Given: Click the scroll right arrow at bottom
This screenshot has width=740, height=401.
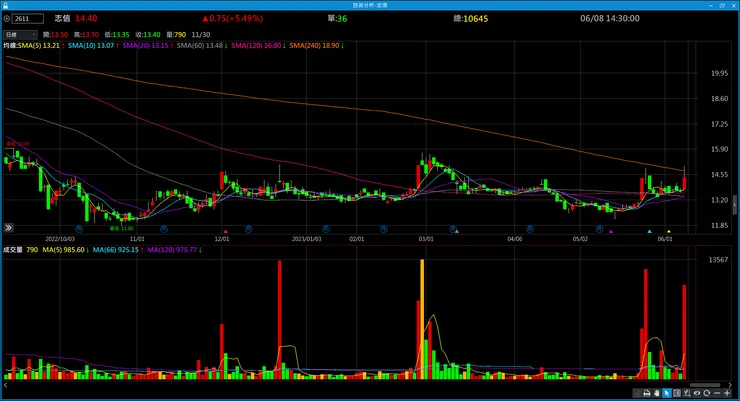Looking at the screenshot, I should [730, 385].
